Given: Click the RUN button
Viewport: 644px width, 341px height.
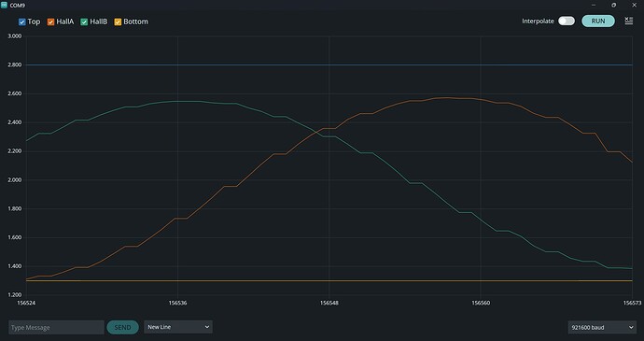Looking at the screenshot, I should coord(598,21).
